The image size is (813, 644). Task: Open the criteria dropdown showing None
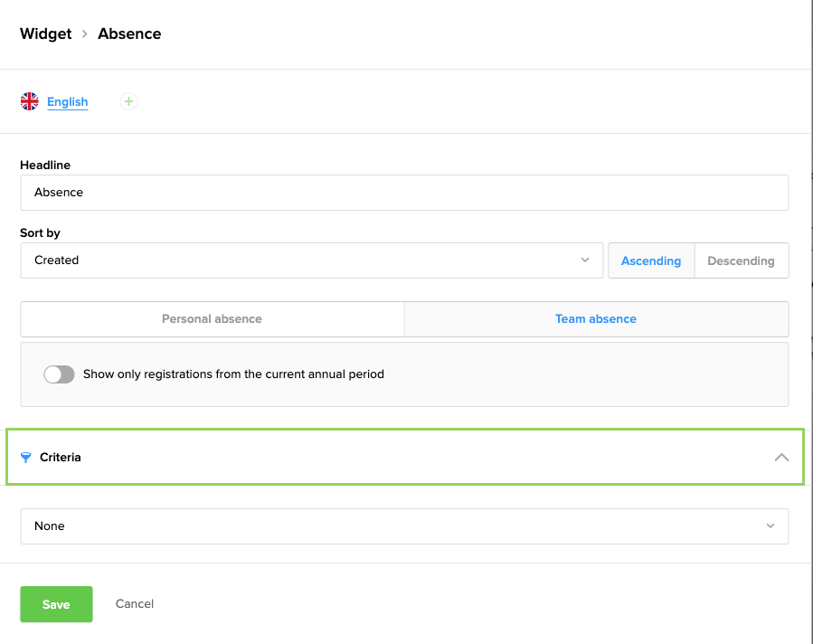[404, 526]
